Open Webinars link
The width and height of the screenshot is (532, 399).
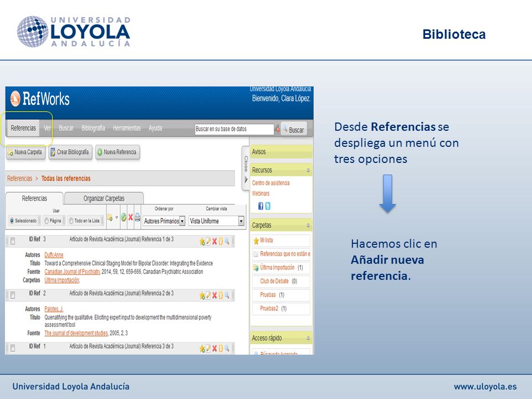tap(260, 193)
